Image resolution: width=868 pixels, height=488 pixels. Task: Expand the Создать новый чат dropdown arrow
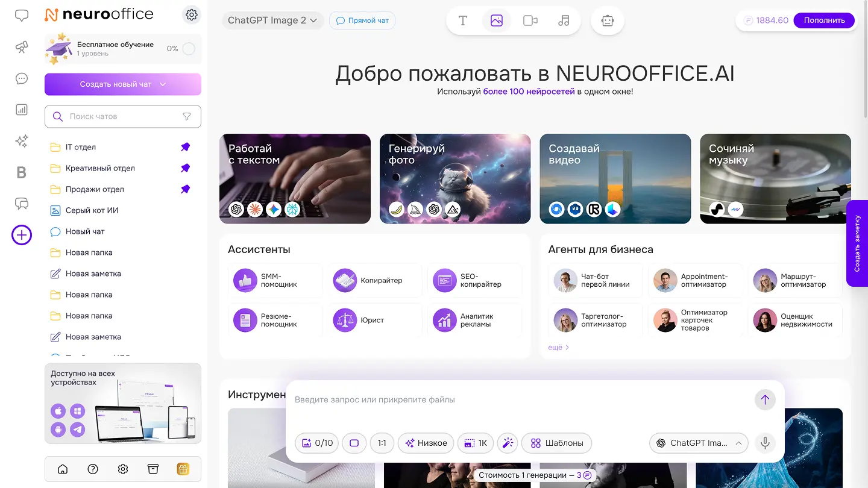pyautogui.click(x=163, y=84)
